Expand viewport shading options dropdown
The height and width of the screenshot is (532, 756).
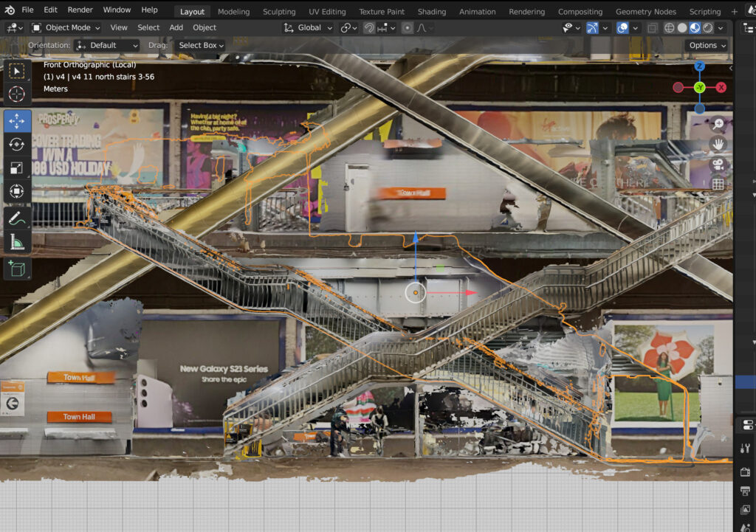point(721,28)
